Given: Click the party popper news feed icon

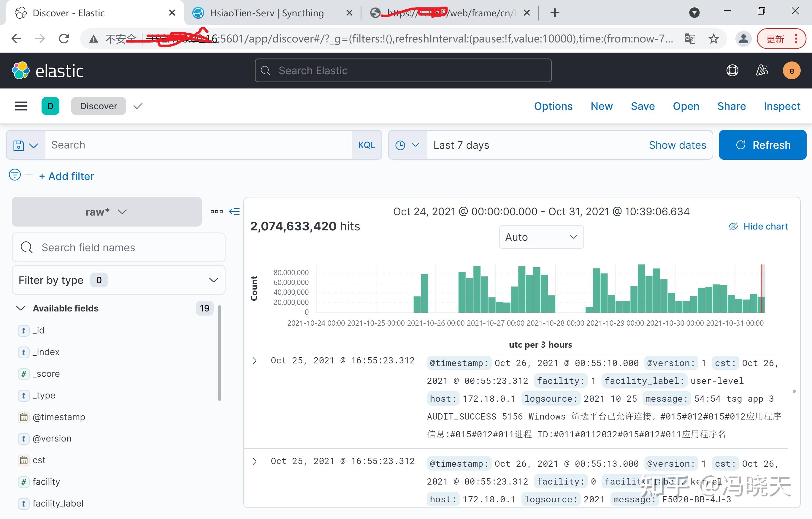Looking at the screenshot, I should click(762, 71).
